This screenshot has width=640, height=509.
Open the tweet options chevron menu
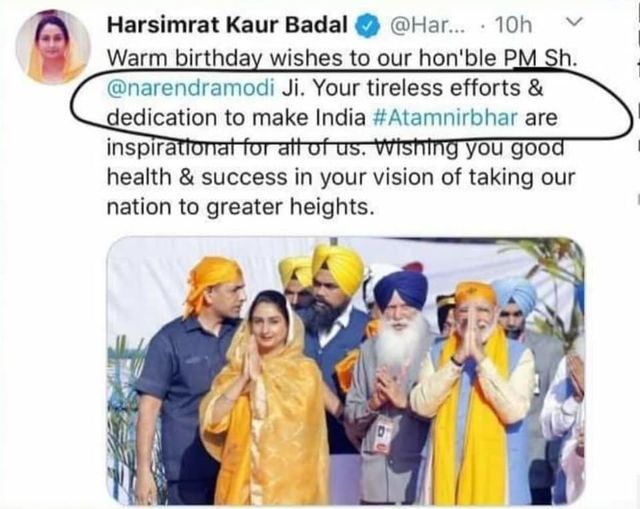[575, 23]
